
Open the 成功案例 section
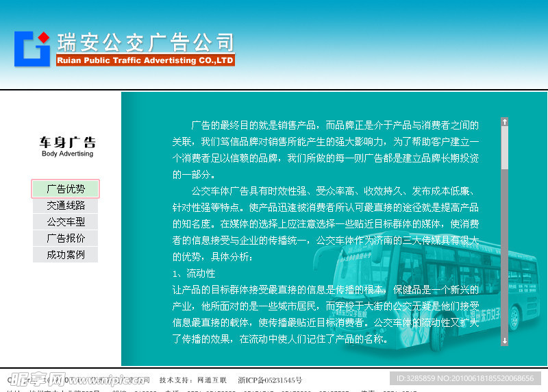coord(65,254)
